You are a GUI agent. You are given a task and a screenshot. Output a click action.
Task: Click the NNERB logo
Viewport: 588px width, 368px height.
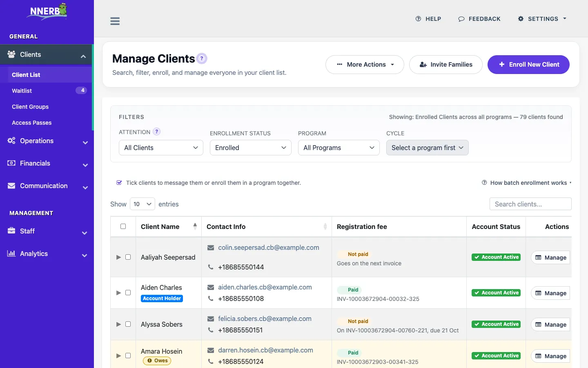click(x=47, y=11)
